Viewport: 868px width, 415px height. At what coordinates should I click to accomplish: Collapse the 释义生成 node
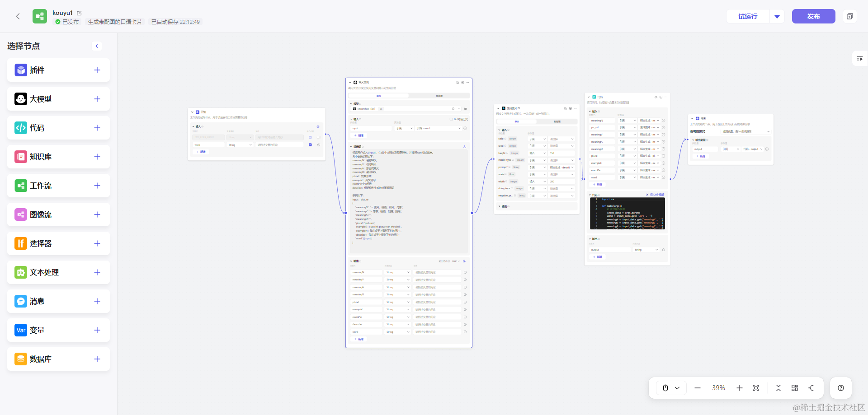tap(350, 82)
